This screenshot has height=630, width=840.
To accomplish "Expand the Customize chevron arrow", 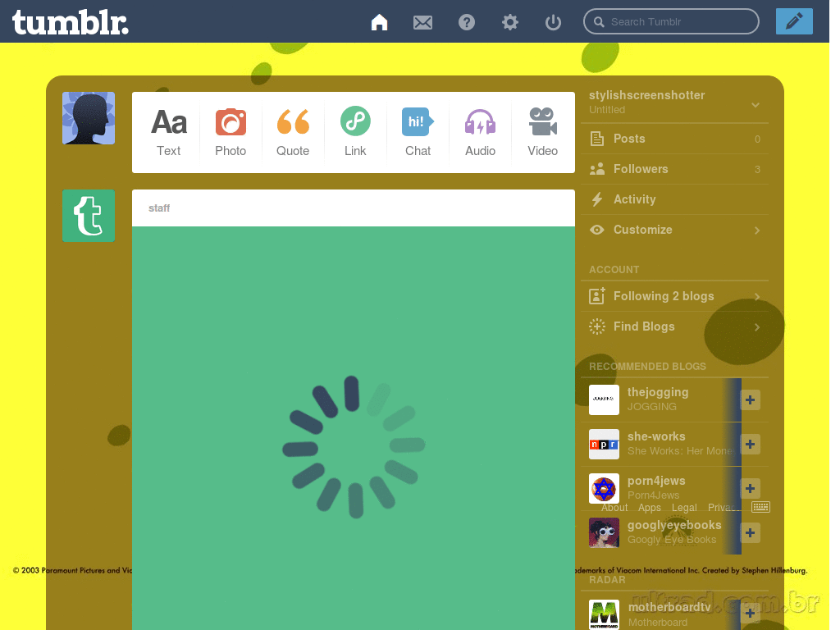I will click(x=757, y=231).
